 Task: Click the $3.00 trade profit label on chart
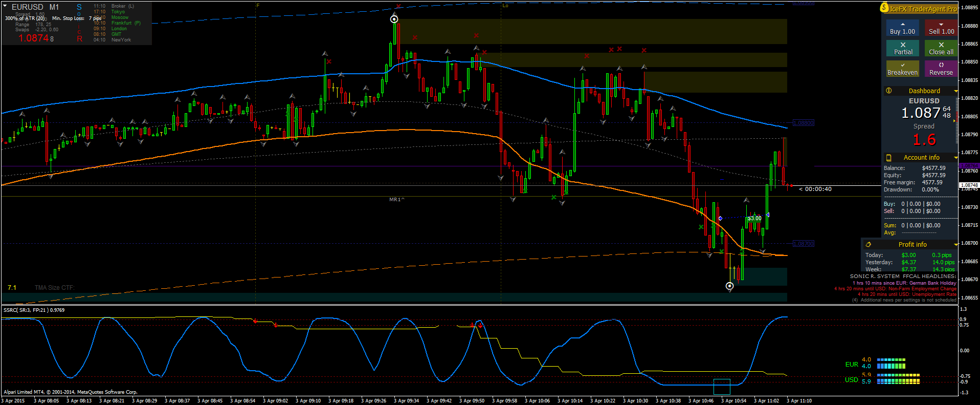[x=754, y=218]
